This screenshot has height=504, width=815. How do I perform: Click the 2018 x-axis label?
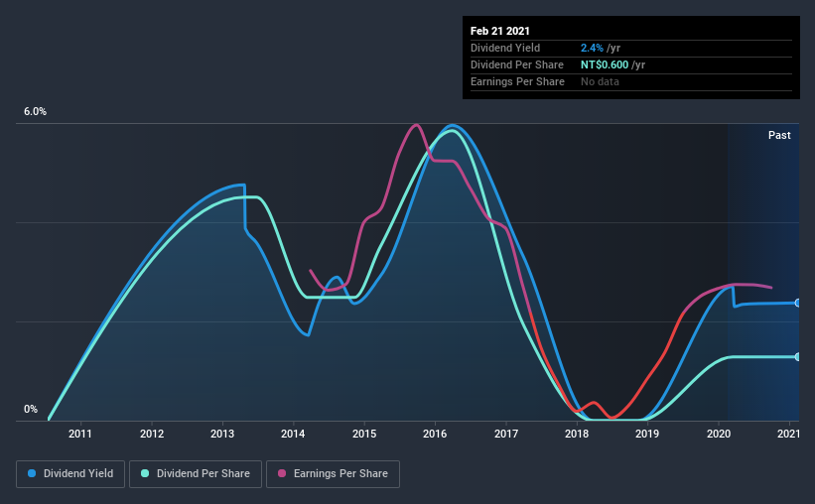[577, 434]
